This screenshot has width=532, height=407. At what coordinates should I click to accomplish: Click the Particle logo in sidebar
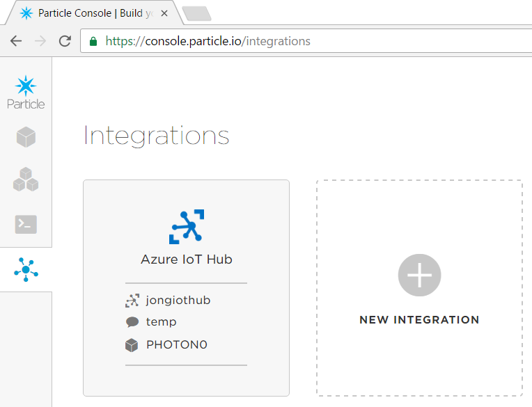[26, 93]
